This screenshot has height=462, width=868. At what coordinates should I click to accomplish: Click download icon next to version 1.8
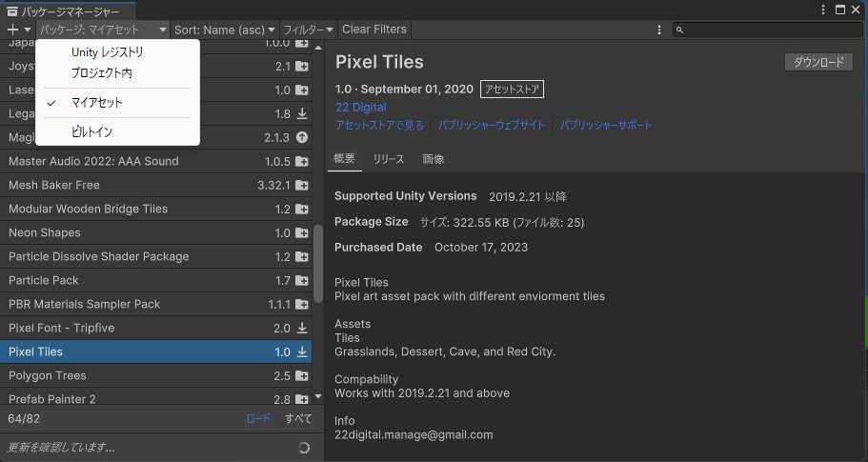tap(302, 113)
